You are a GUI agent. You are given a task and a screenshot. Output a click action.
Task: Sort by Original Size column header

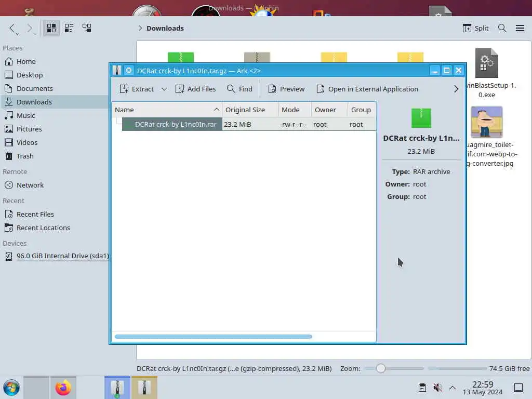tap(250, 110)
